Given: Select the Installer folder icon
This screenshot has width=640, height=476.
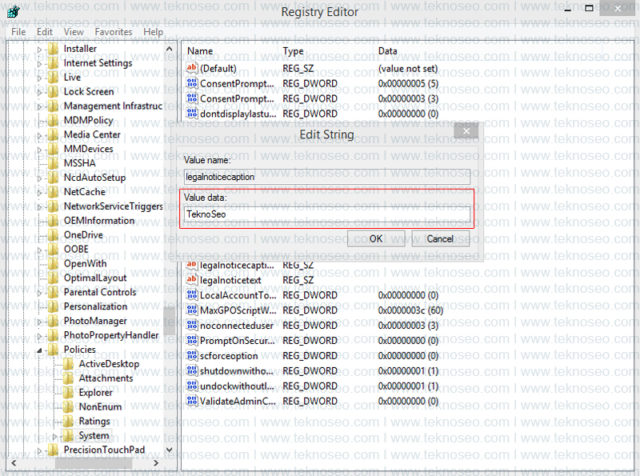Looking at the screenshot, I should point(53,49).
